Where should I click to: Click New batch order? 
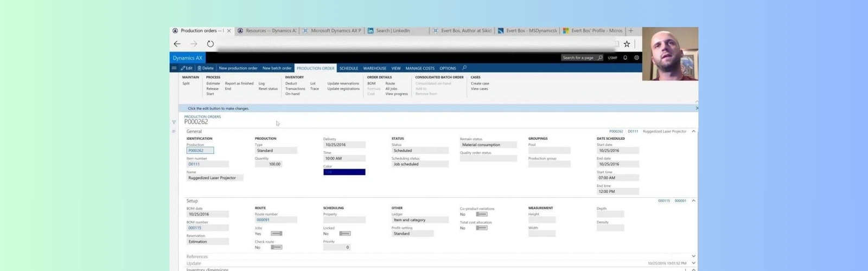coord(277,68)
